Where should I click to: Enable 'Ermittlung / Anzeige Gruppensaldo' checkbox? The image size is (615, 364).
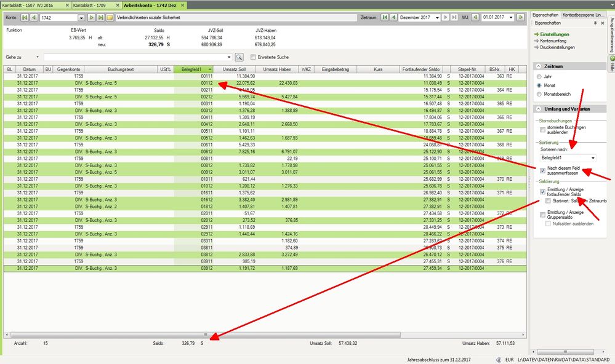click(542, 213)
